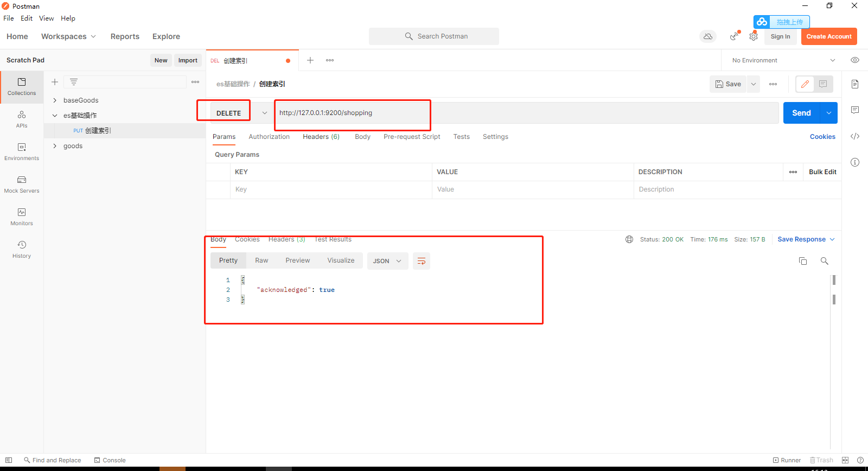The width and height of the screenshot is (868, 471).
Task: Click the collections filter icon
Action: (74, 82)
